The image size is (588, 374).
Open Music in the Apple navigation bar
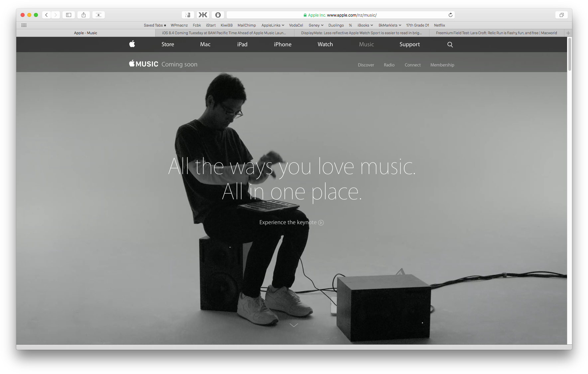(x=367, y=45)
